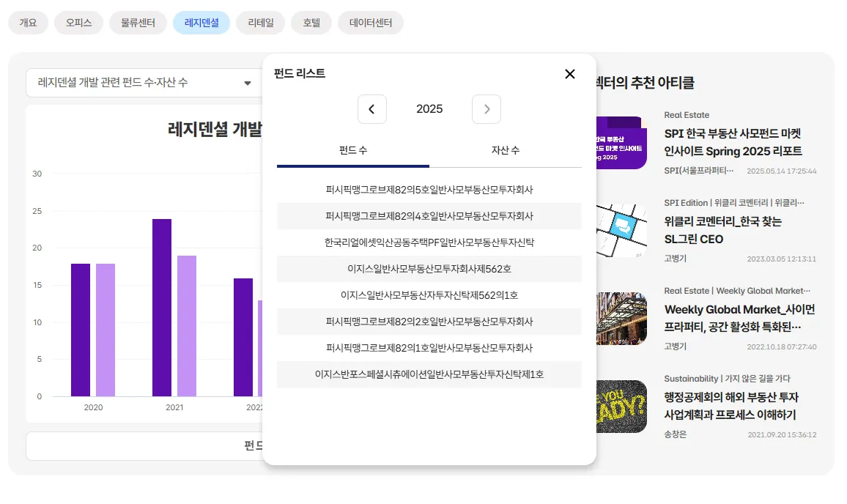
Task: Click author name 송창은
Action: point(676,434)
